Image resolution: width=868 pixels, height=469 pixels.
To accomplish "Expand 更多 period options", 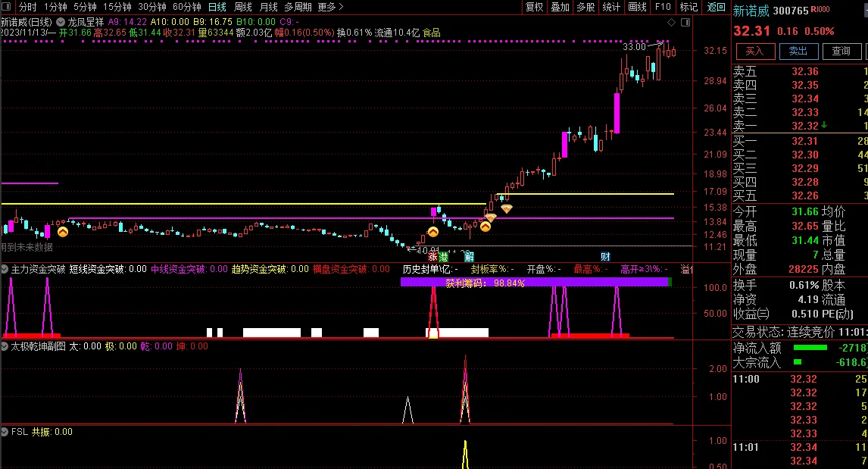I will coord(330,7).
